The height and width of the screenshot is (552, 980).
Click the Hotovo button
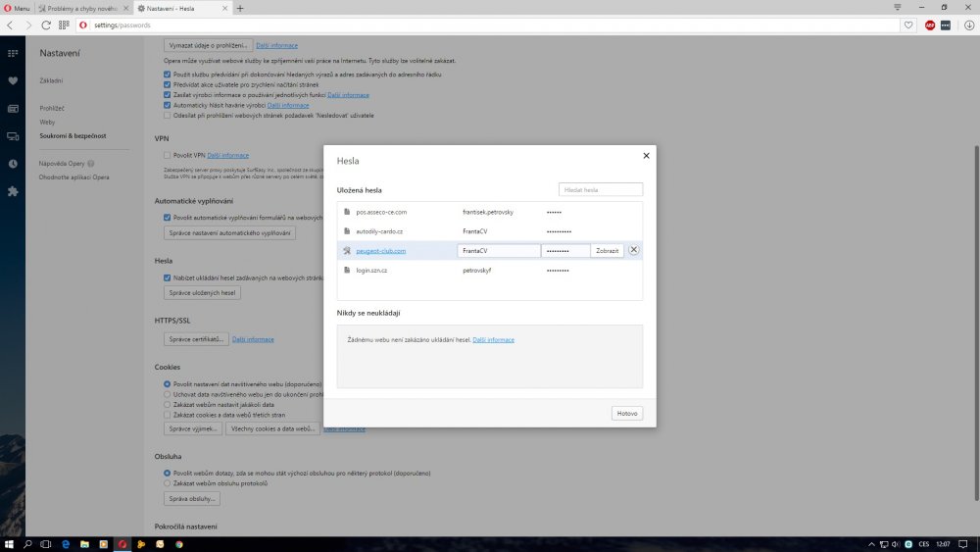(x=627, y=413)
